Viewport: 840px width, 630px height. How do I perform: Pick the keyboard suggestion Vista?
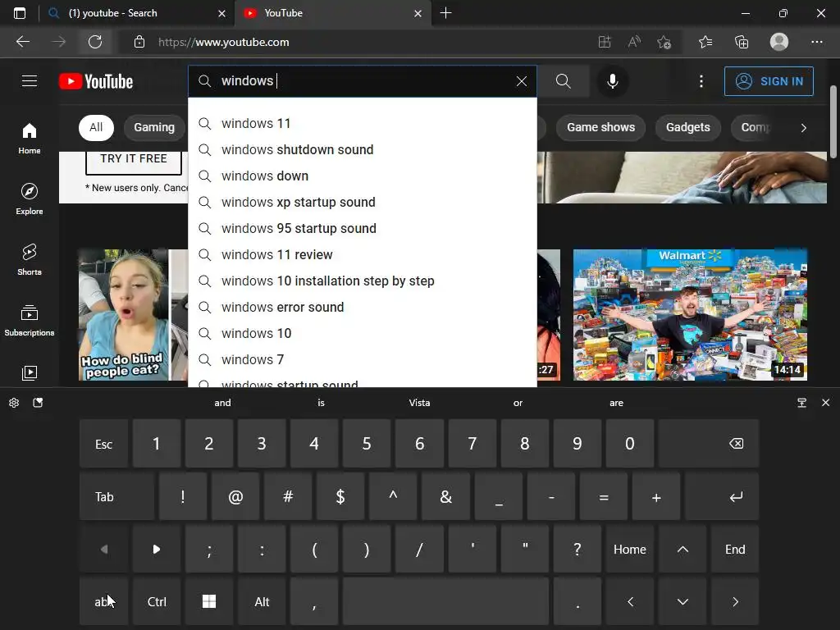coord(419,402)
